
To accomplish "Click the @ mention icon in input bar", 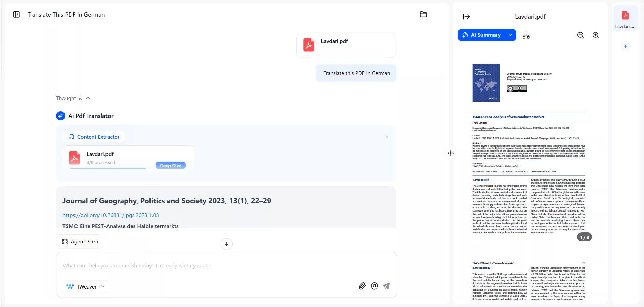I will 374,286.
